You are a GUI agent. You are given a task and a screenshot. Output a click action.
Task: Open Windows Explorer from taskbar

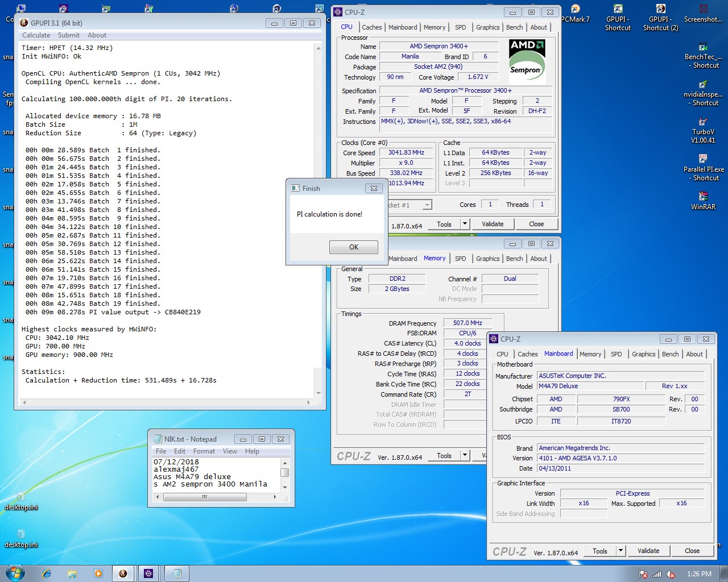(72, 574)
